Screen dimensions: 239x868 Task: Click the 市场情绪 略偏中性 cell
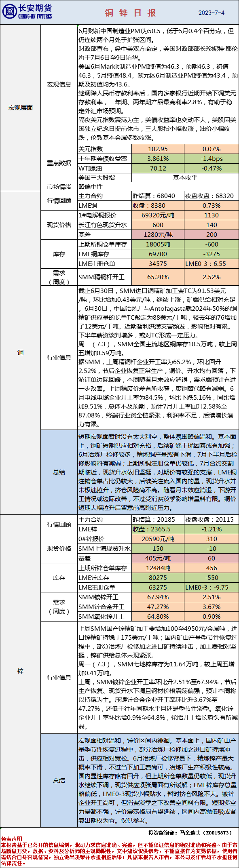click(x=158, y=187)
